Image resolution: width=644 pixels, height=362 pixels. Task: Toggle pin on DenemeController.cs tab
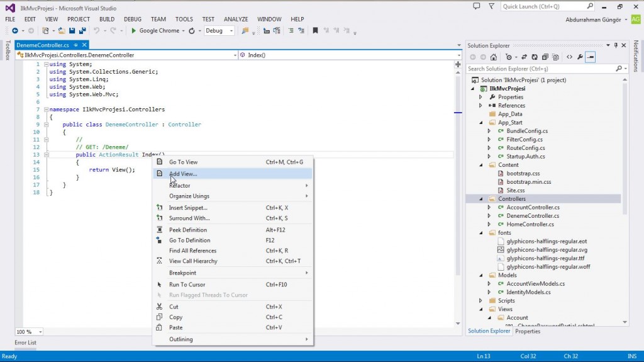[x=75, y=45]
